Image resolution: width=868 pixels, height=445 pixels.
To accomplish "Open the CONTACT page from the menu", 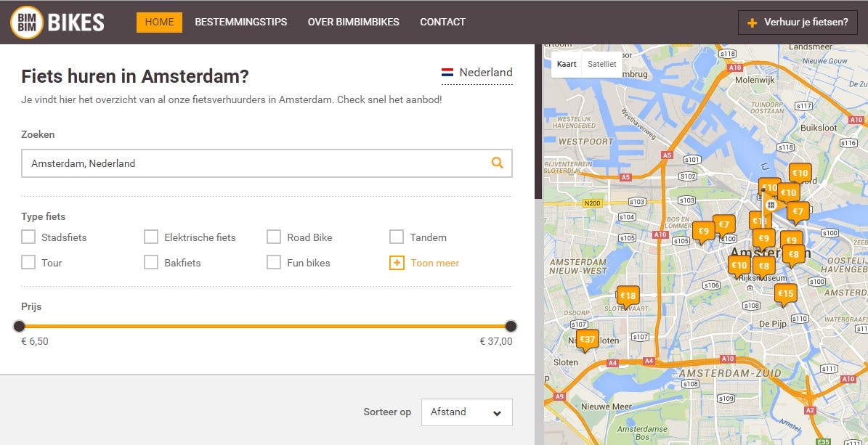I will coord(442,22).
